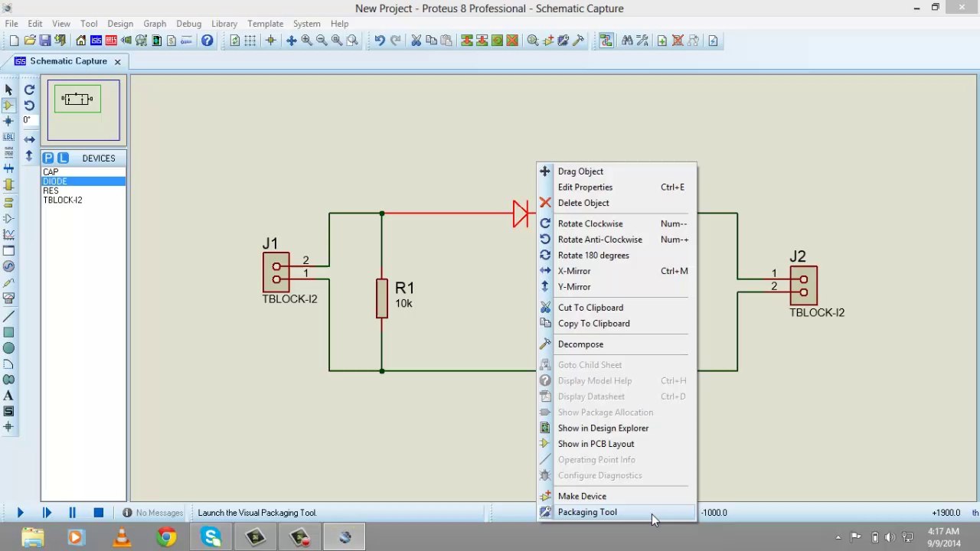Click the zoom in magnifier icon
Screen dimensions: 980x551
(x=306, y=41)
